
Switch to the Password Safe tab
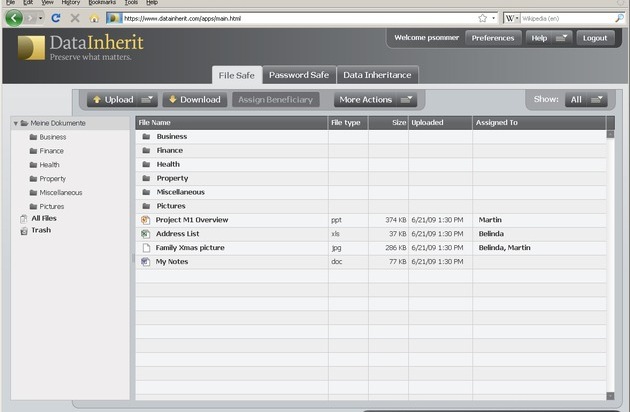(298, 75)
